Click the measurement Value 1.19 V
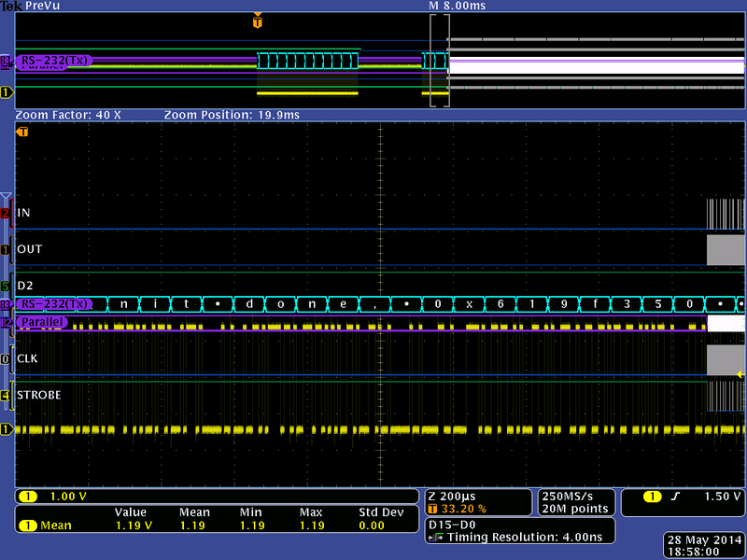 134,525
